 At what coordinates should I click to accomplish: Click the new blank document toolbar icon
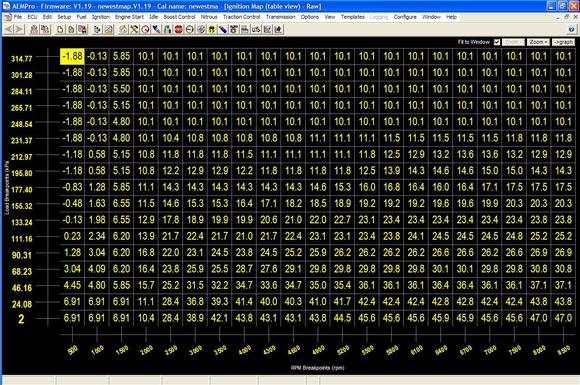tap(60, 29)
